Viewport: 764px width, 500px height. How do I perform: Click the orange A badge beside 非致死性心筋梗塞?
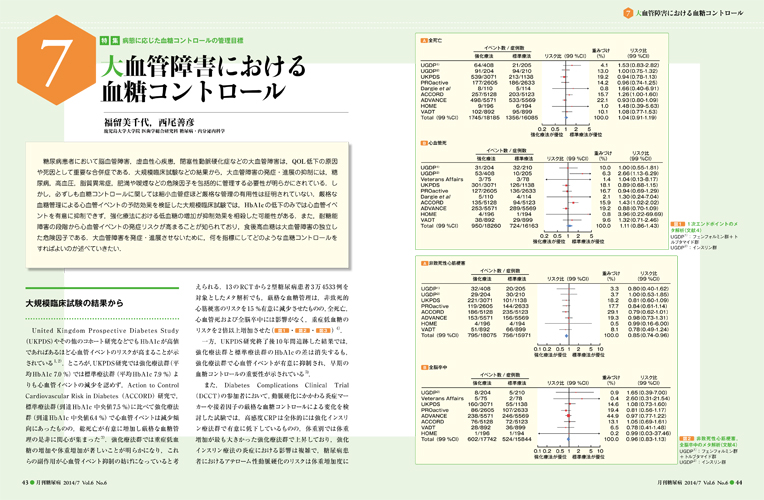424,263
